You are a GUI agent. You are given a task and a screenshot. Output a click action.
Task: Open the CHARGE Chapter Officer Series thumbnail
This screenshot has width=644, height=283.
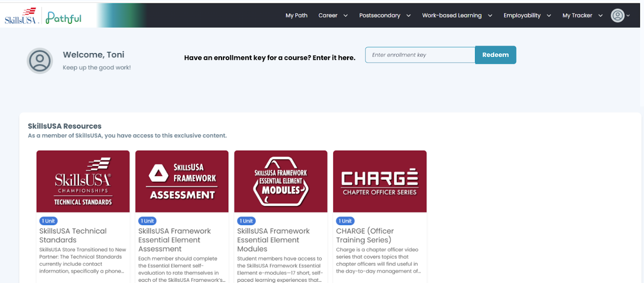380,181
